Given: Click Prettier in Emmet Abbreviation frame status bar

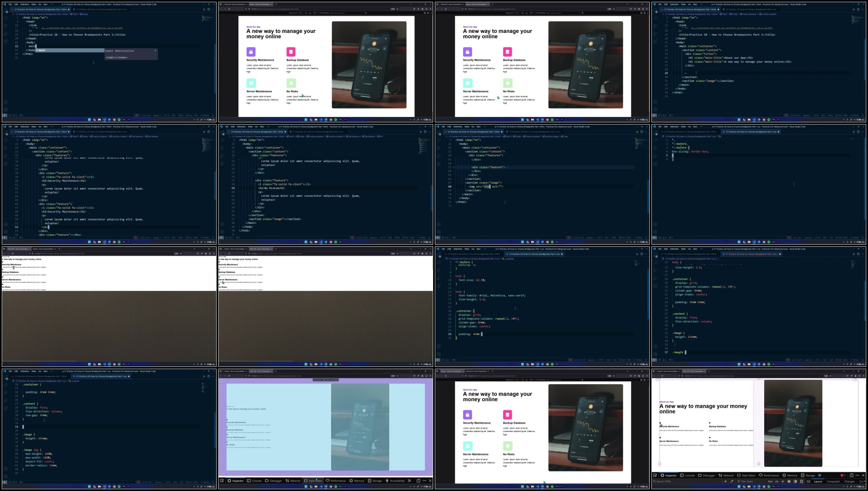Looking at the screenshot, I should pos(205,116).
